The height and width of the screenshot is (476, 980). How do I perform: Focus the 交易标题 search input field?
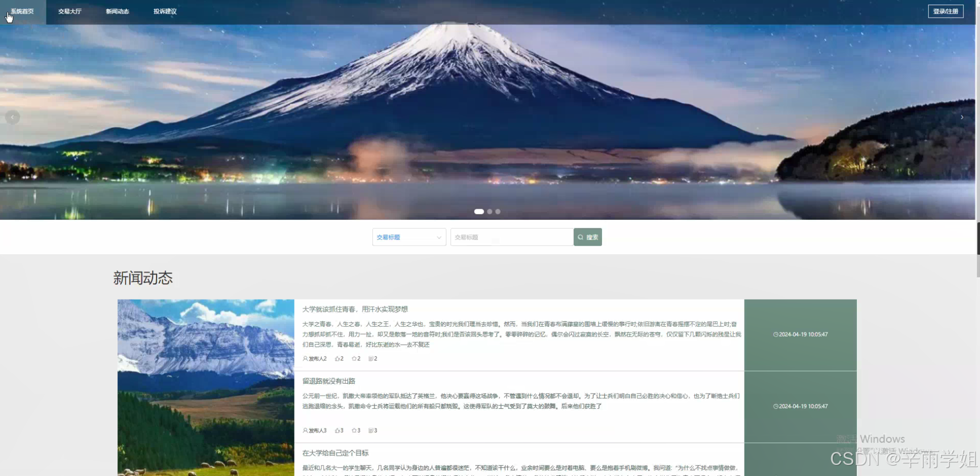(x=512, y=237)
